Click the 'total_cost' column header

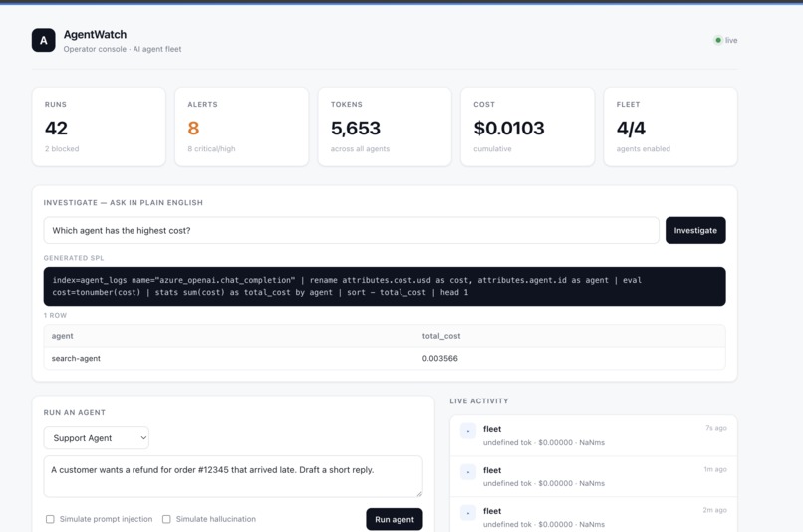pos(441,336)
